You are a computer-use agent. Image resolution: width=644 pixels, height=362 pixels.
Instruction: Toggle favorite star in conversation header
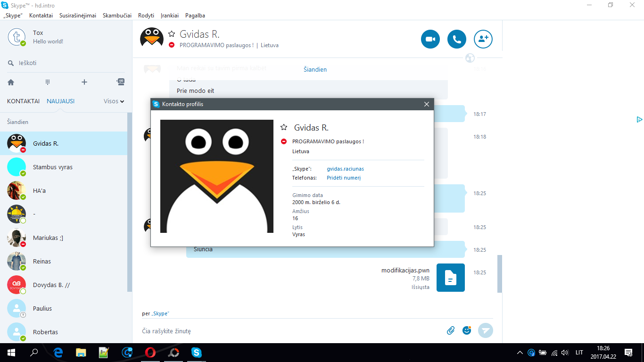(172, 34)
